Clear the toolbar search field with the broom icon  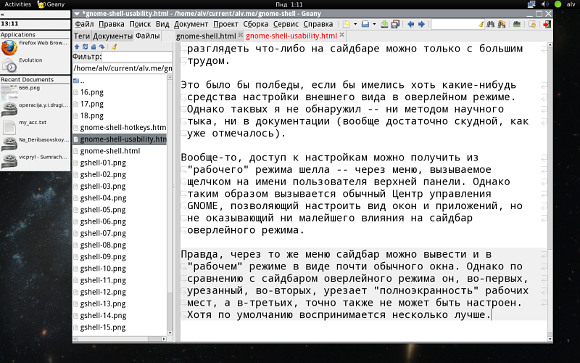481,24
